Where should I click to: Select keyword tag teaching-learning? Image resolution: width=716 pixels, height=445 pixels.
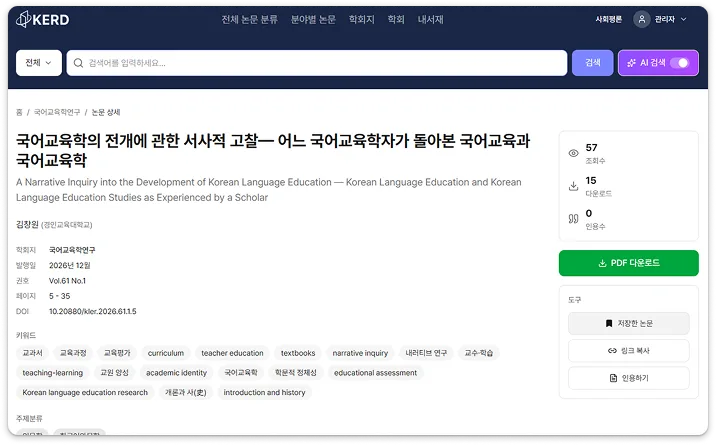point(53,373)
